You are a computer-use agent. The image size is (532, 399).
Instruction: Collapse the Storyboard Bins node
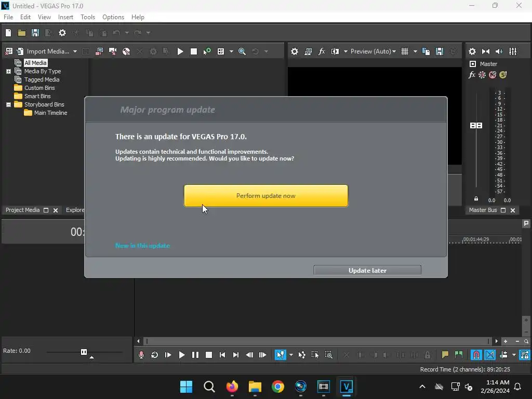click(8, 104)
